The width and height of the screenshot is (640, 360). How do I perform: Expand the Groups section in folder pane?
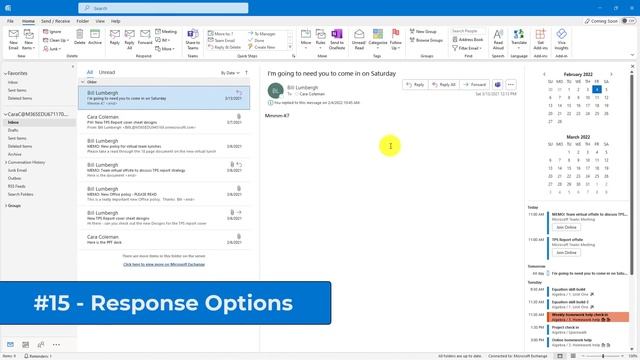[5, 206]
